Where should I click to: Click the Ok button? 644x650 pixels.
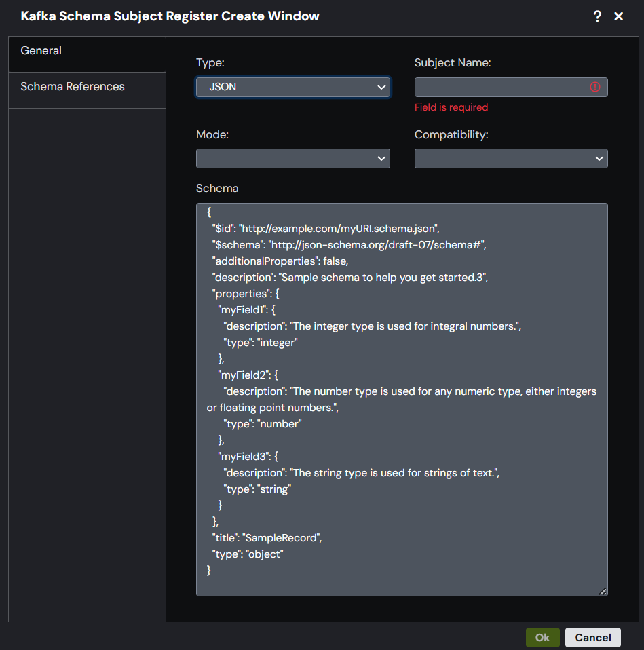[542, 638]
